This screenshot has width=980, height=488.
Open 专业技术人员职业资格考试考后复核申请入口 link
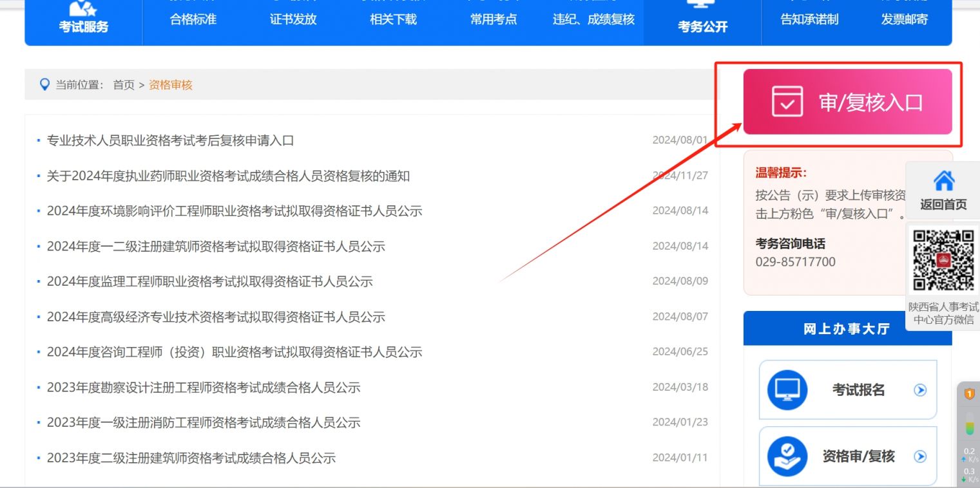coord(170,140)
